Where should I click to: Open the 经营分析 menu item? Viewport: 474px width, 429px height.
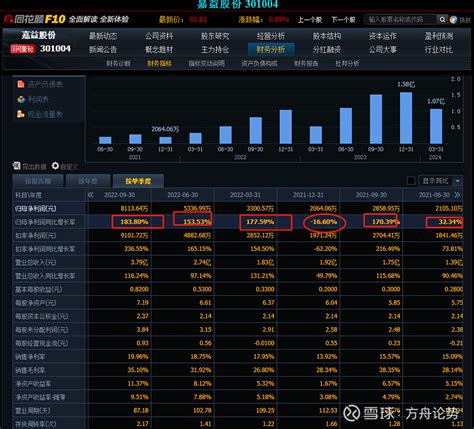(271, 36)
